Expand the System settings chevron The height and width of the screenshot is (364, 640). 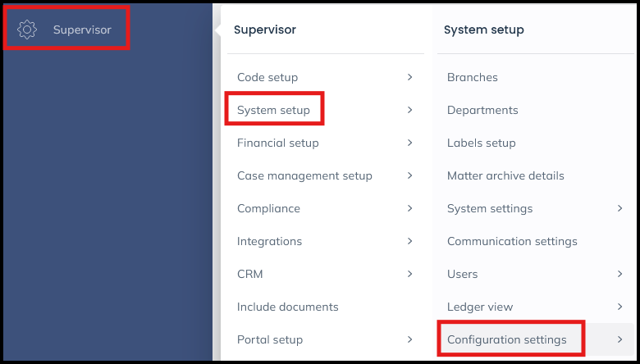click(619, 208)
